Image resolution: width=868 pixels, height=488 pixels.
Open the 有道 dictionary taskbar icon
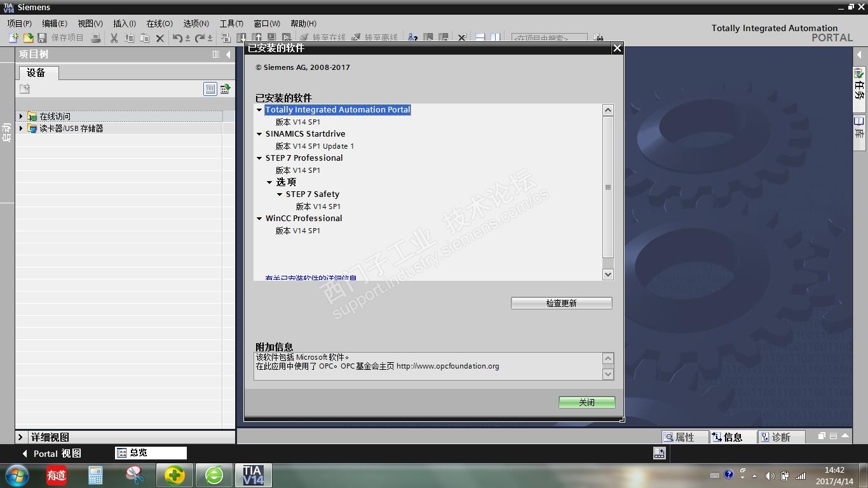tap(57, 475)
